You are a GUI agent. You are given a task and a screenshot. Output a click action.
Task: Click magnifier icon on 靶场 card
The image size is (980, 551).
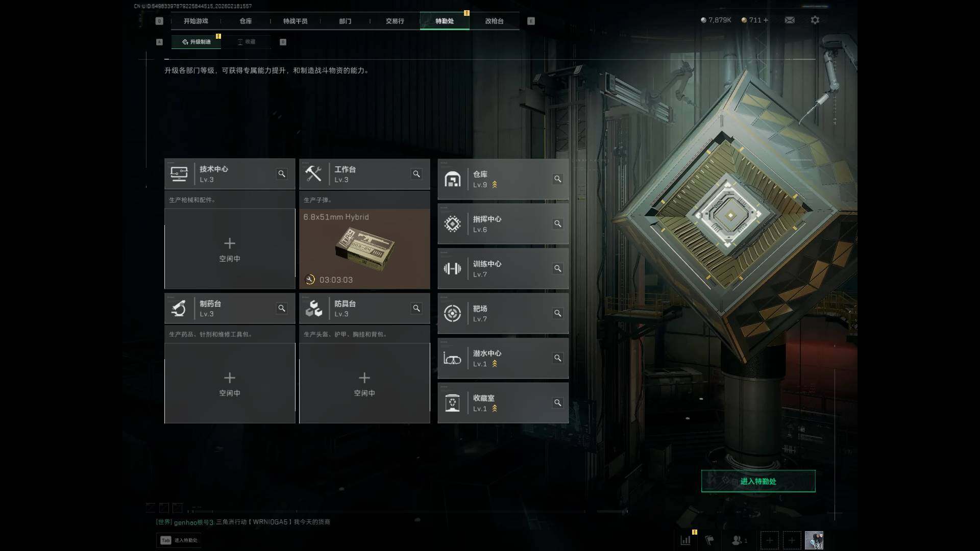[x=557, y=313]
